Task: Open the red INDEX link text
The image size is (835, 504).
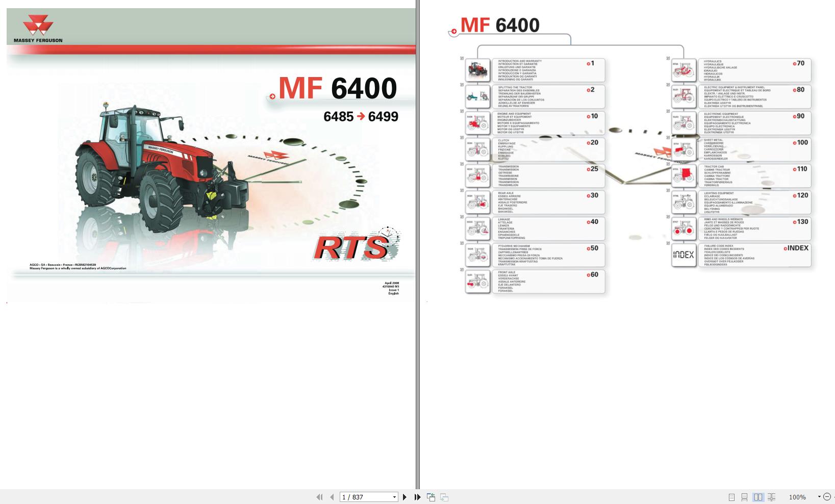Action: (x=797, y=248)
